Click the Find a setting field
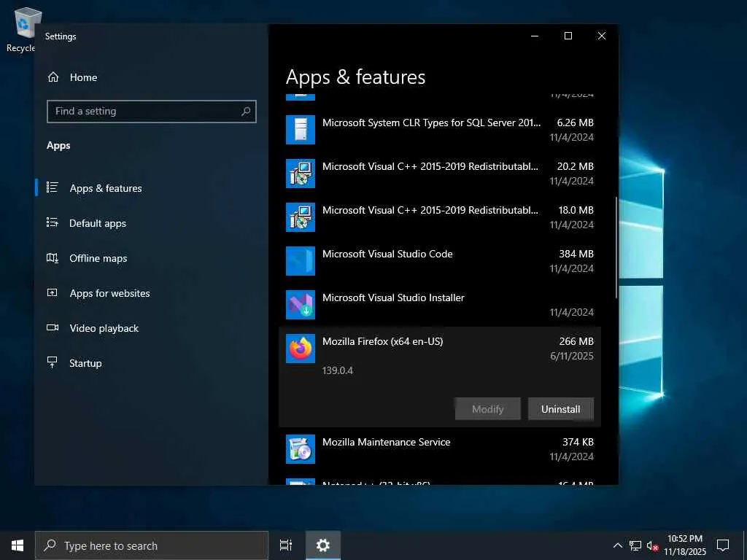The height and width of the screenshot is (560, 747). [x=152, y=112]
